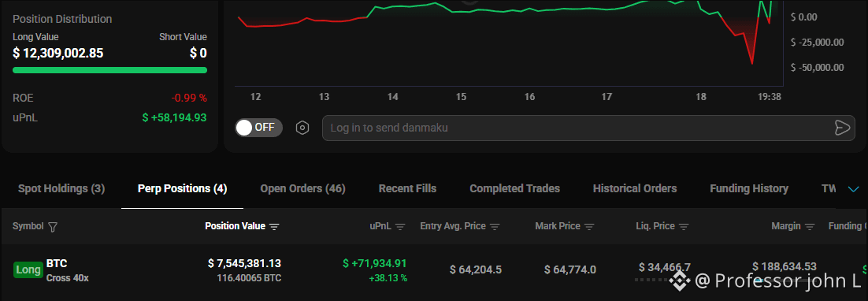Click the green position distribution bar
This screenshot has height=301, width=868.
pyautogui.click(x=109, y=70)
